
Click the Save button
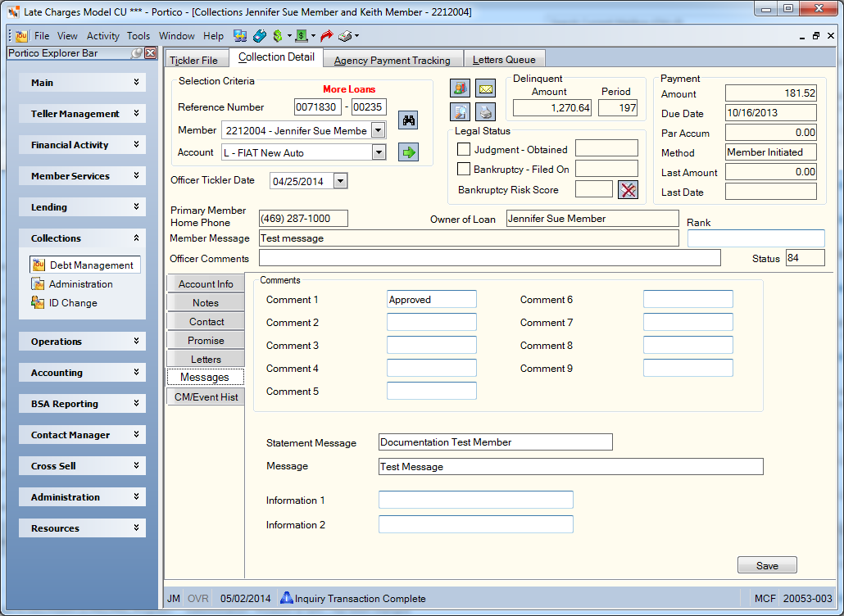click(767, 565)
